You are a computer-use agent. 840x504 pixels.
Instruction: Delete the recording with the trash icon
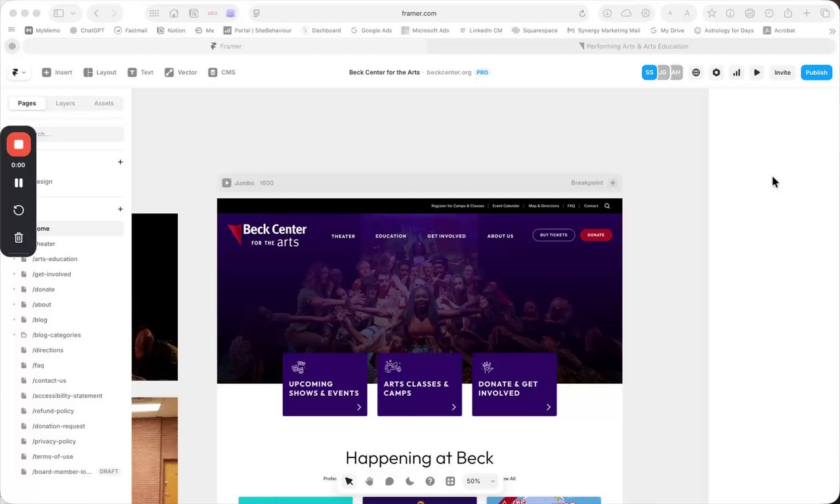click(x=18, y=238)
